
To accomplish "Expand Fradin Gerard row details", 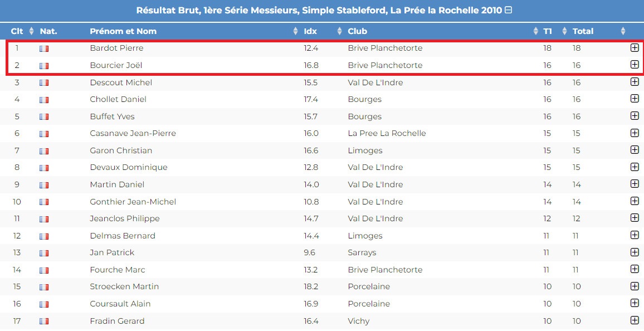I will [x=635, y=320].
